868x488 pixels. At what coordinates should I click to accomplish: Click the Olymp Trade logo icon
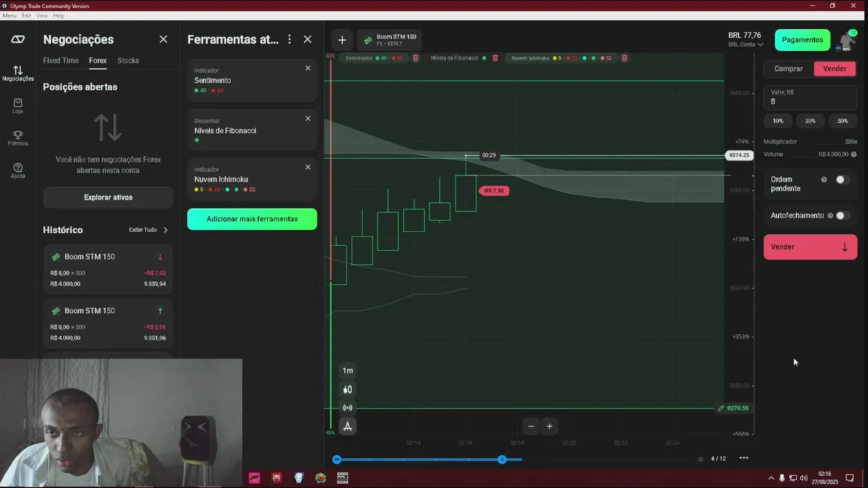click(x=18, y=39)
